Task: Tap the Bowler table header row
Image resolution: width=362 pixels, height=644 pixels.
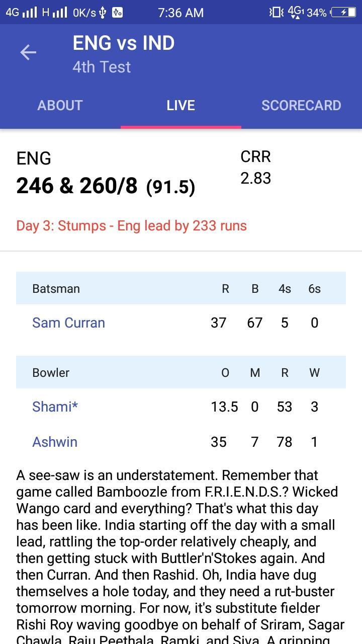Action: coord(181,372)
